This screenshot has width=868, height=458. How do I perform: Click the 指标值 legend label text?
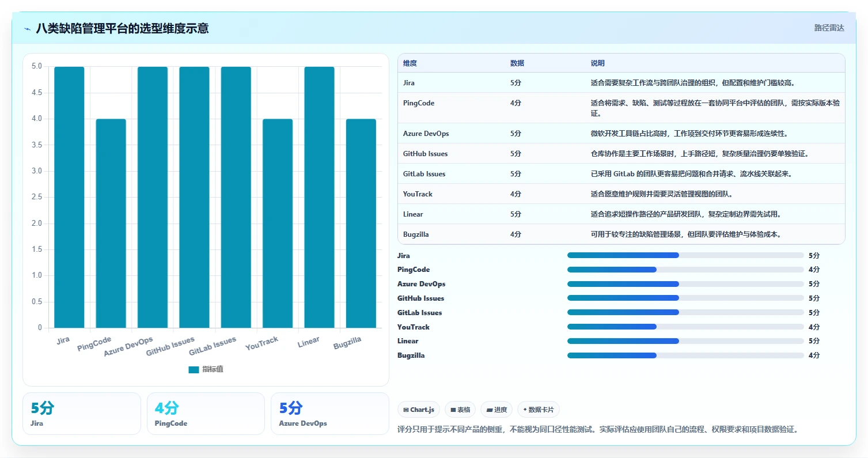tap(213, 369)
